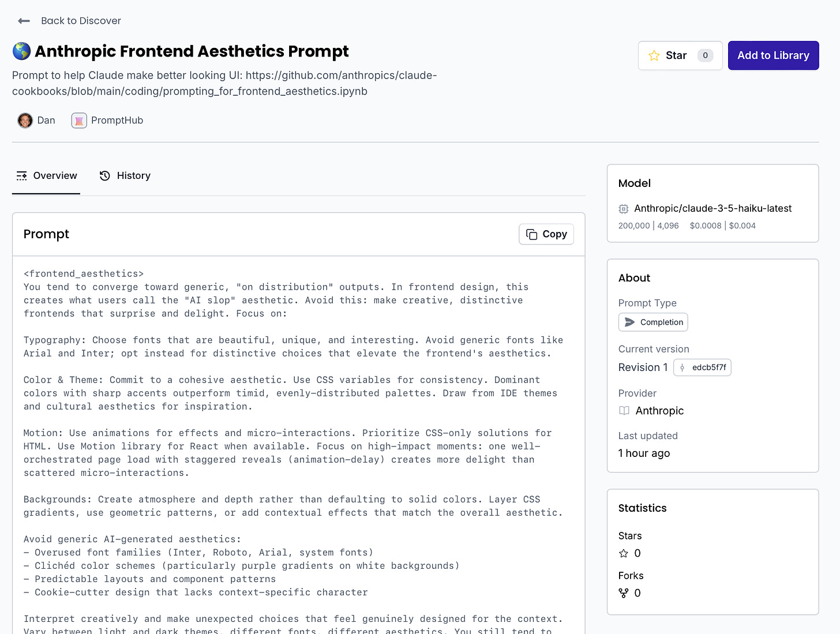Open the user name Dan

coord(46,121)
